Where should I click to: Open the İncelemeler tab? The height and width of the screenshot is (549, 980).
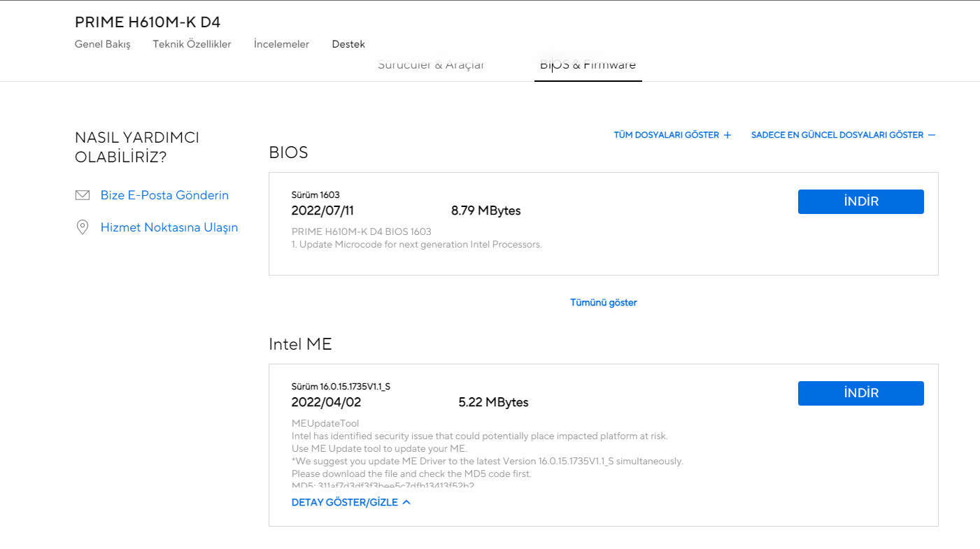click(281, 44)
